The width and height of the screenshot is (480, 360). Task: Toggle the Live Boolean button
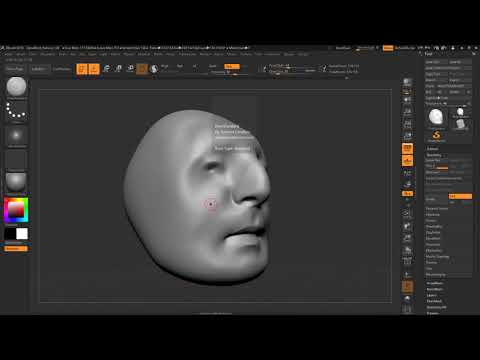(62, 69)
